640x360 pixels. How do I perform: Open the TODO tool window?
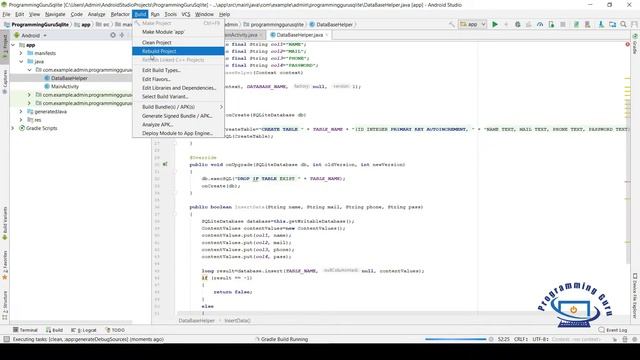115,330
